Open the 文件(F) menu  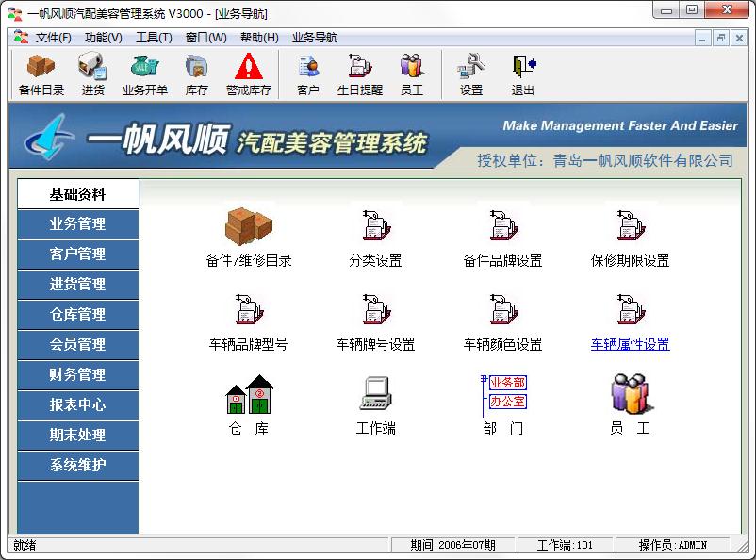coord(53,38)
